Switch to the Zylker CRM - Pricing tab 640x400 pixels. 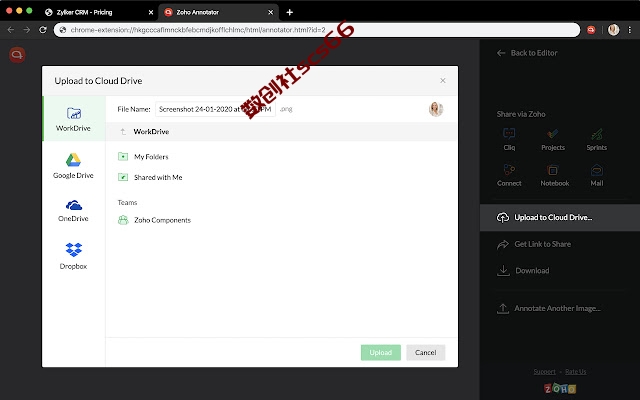[x=84, y=12]
